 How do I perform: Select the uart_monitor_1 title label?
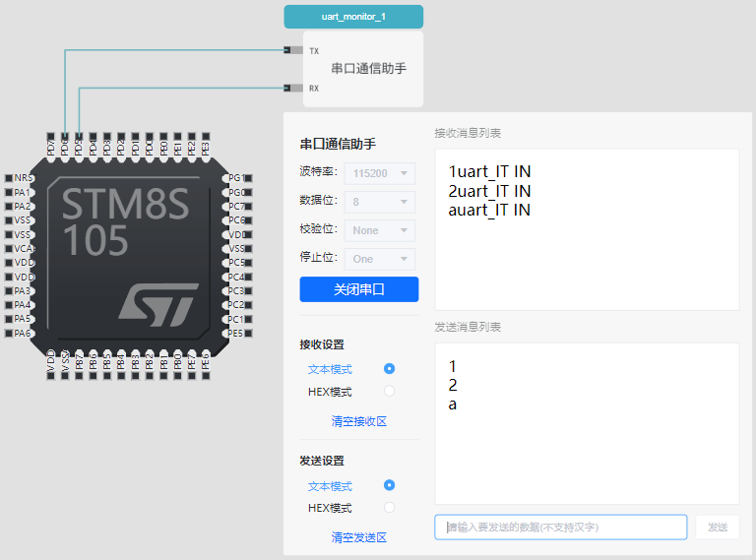353,17
